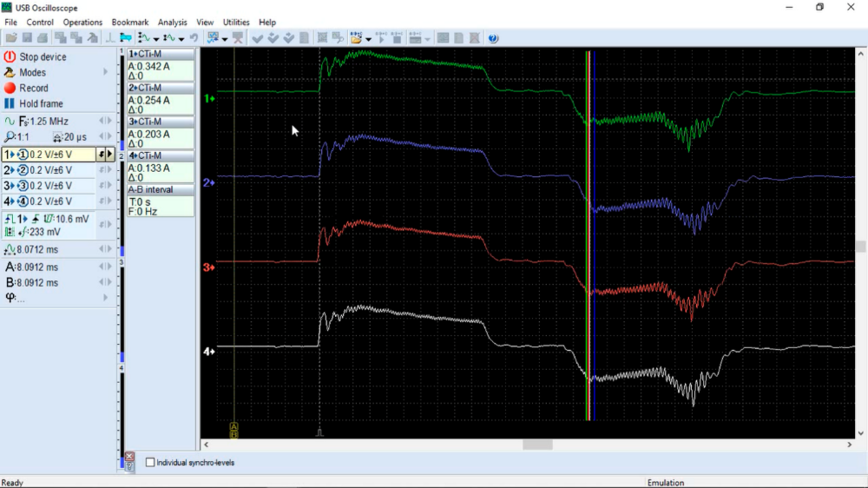Click the open file folder toolbar icon
Viewport: 868px width, 488px height.
(10, 38)
